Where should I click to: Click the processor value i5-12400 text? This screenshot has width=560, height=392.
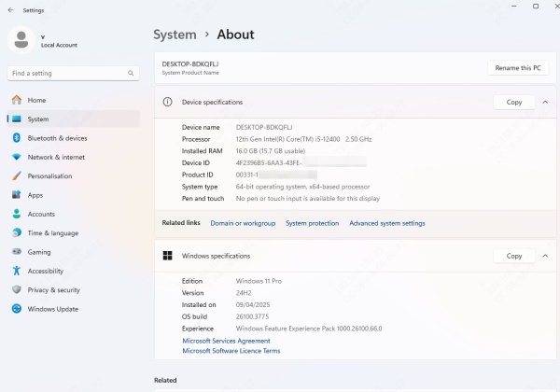point(303,139)
